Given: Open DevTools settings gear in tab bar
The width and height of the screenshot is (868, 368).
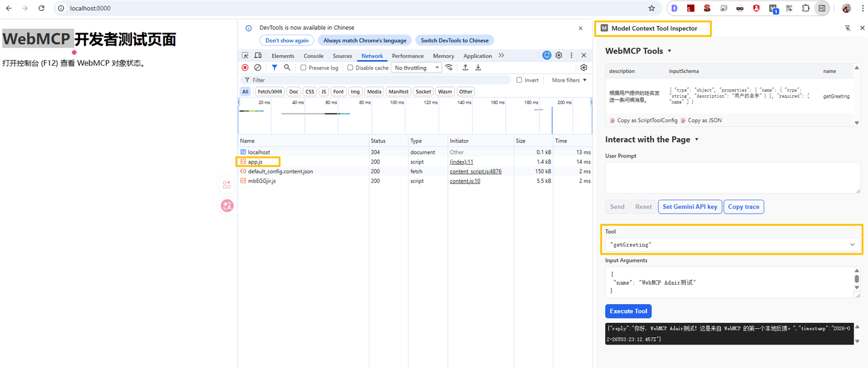Looking at the screenshot, I should pos(559,55).
